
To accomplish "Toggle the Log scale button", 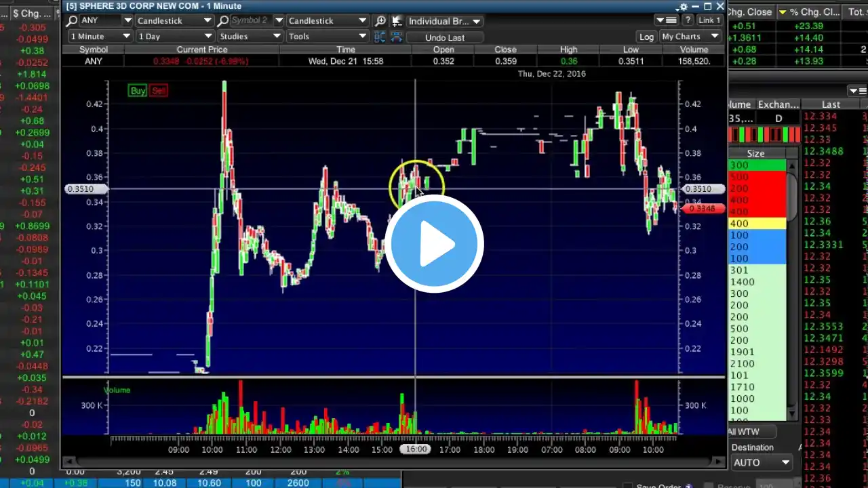I will point(646,37).
